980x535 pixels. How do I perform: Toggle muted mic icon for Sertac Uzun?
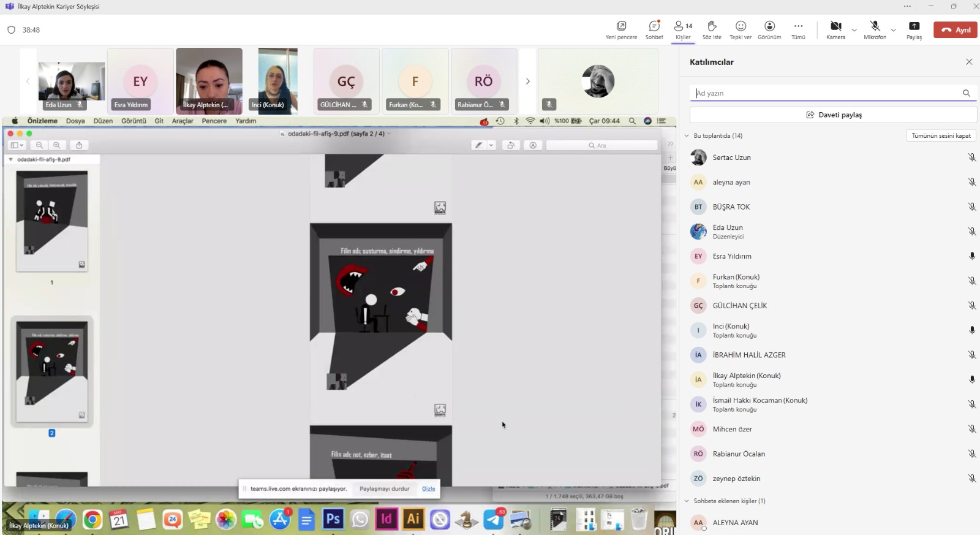(x=971, y=157)
